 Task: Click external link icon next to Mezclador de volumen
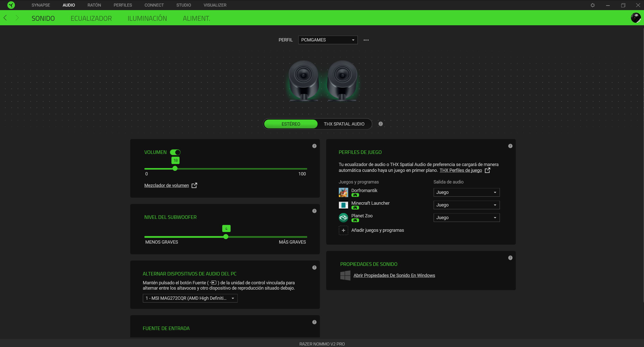point(194,186)
